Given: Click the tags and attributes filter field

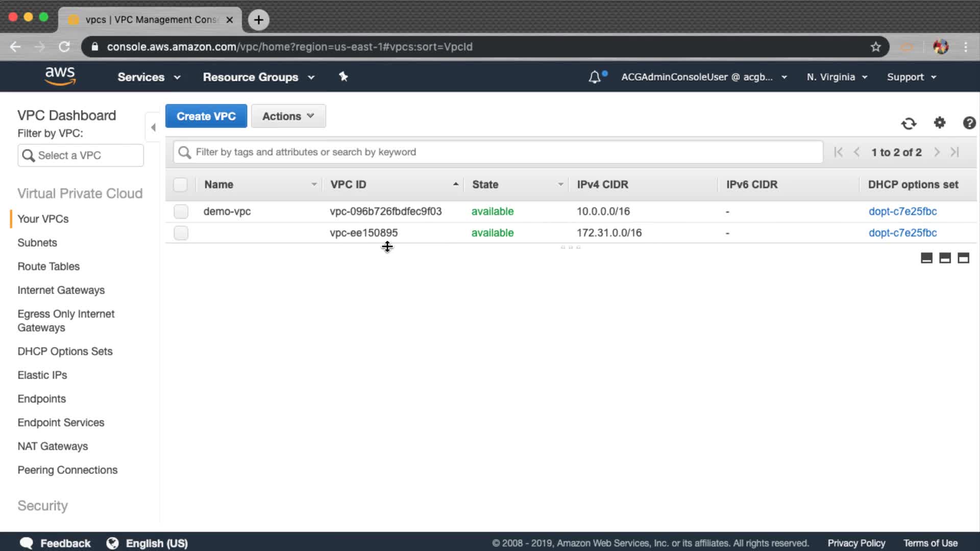Looking at the screenshot, I should point(498,152).
